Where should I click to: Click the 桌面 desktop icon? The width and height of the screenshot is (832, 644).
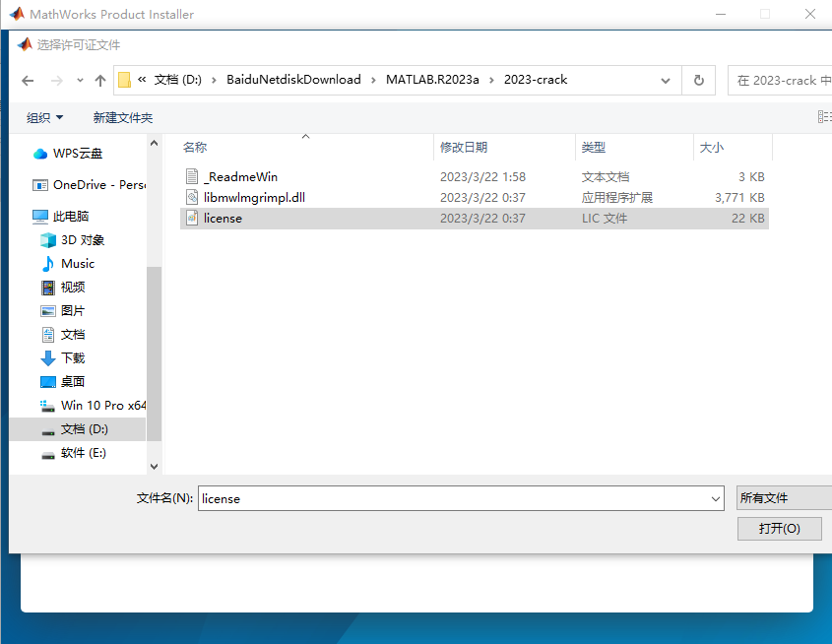click(48, 382)
